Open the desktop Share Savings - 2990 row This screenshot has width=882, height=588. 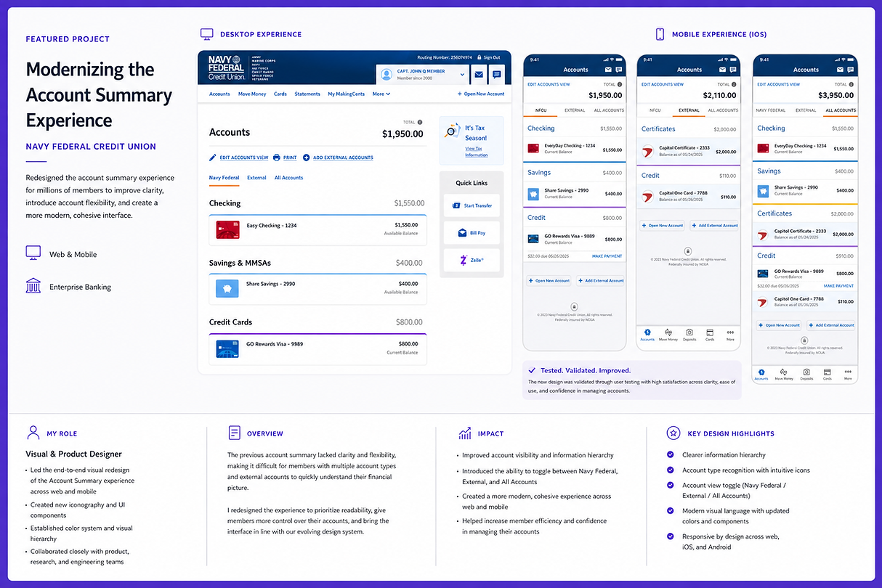317,289
